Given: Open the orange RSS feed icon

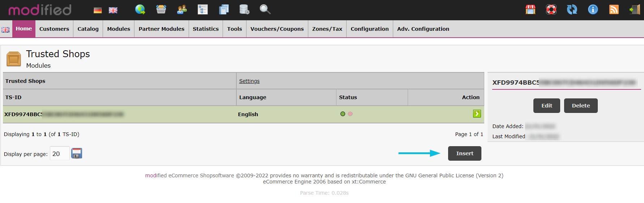Looking at the screenshot, I should point(614,9).
